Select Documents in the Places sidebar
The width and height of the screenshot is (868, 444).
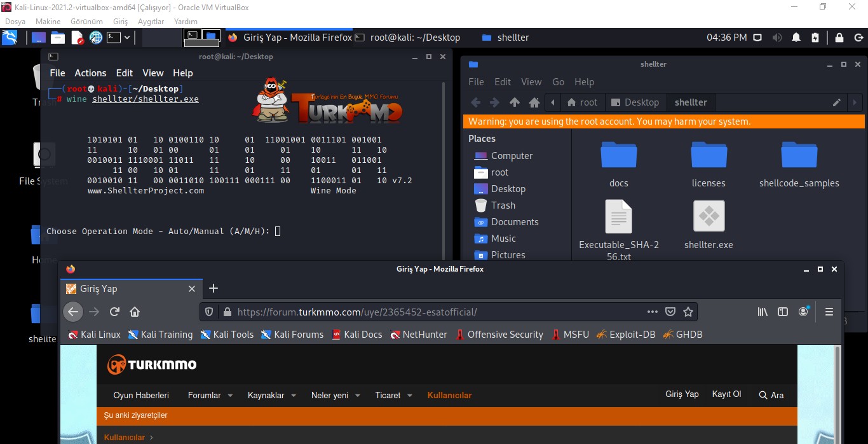coord(506,222)
